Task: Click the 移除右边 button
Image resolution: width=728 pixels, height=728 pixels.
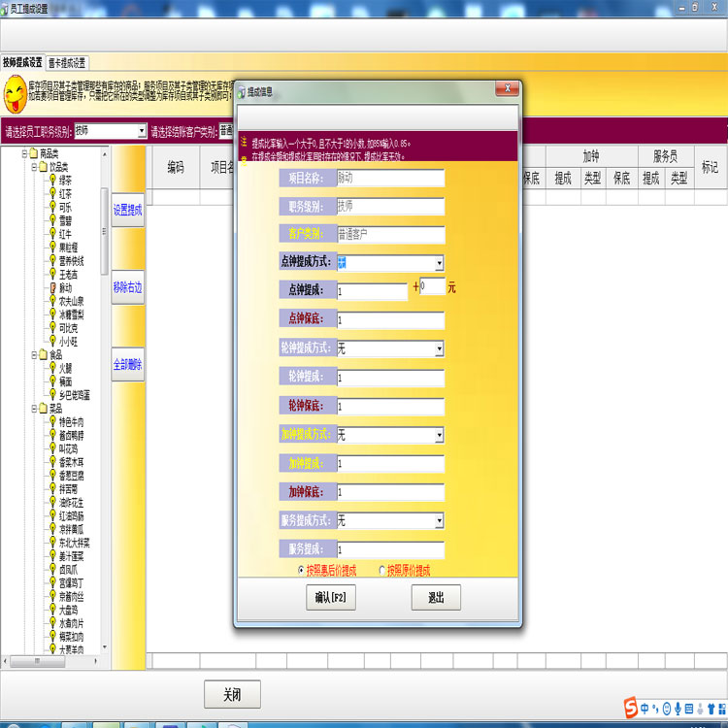Action: [128, 287]
